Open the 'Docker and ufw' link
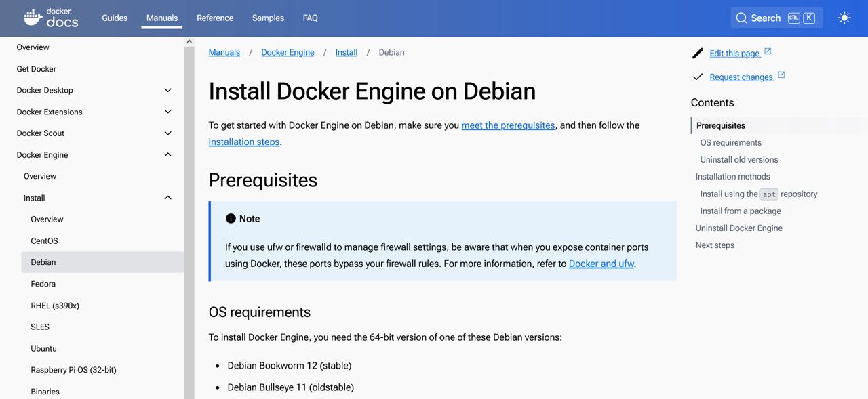The image size is (868, 399). pyautogui.click(x=601, y=264)
